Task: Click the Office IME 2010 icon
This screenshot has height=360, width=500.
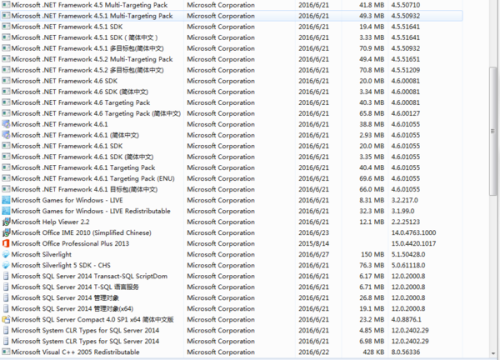Action: point(6,233)
